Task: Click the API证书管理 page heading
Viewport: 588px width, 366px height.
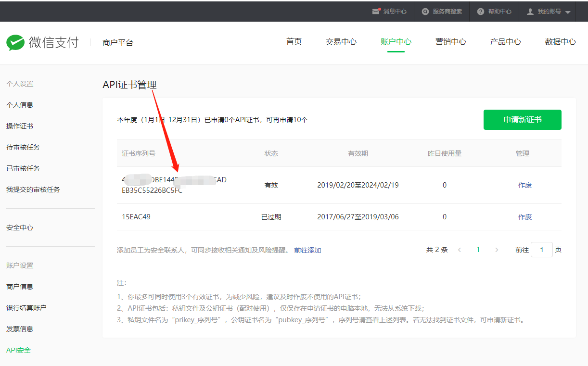Action: (129, 85)
